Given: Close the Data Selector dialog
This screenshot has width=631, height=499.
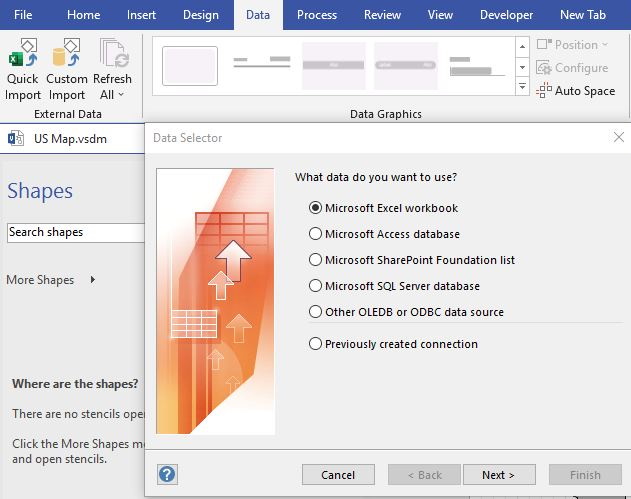Looking at the screenshot, I should (x=618, y=138).
